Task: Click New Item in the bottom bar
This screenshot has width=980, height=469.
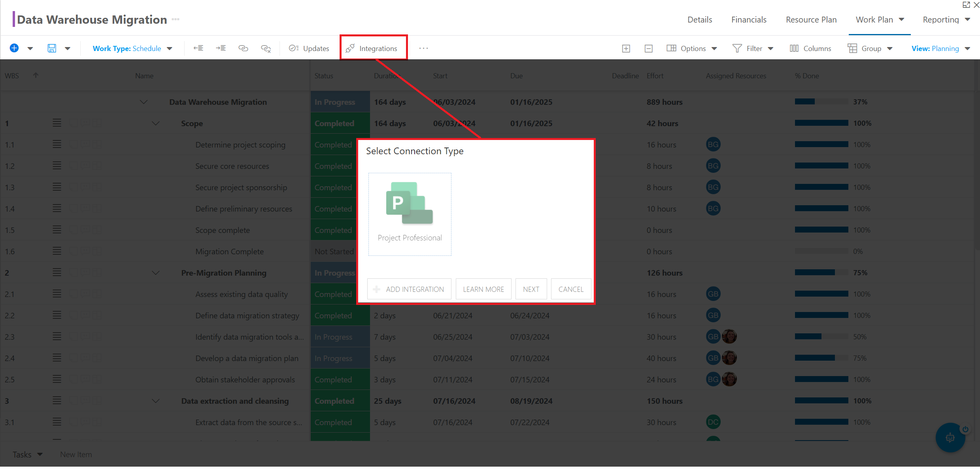Action: [76, 455]
